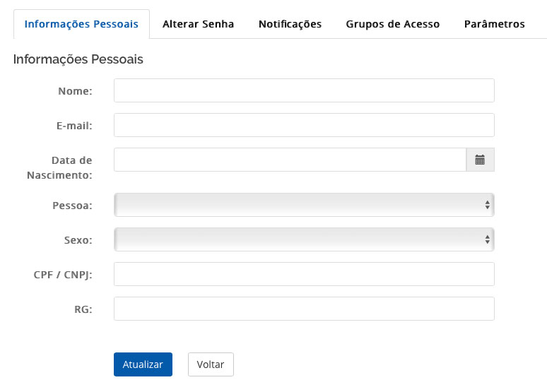Focus the Nome input field

tap(304, 90)
